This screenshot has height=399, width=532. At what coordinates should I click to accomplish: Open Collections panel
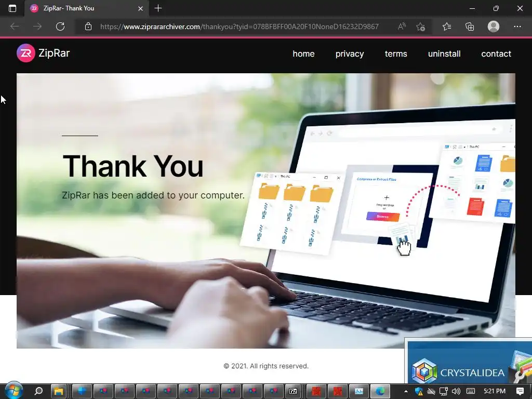coord(470,26)
